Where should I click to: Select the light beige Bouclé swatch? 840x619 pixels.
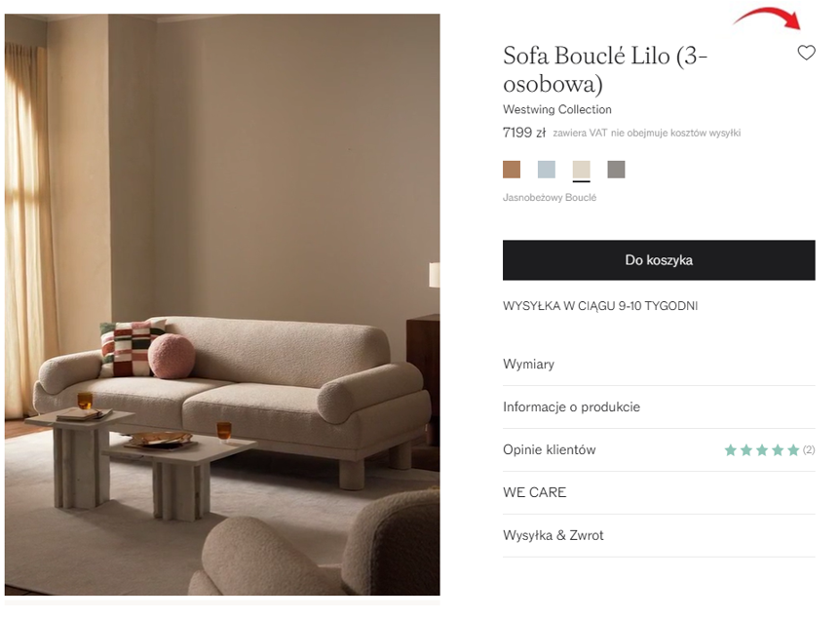581,170
